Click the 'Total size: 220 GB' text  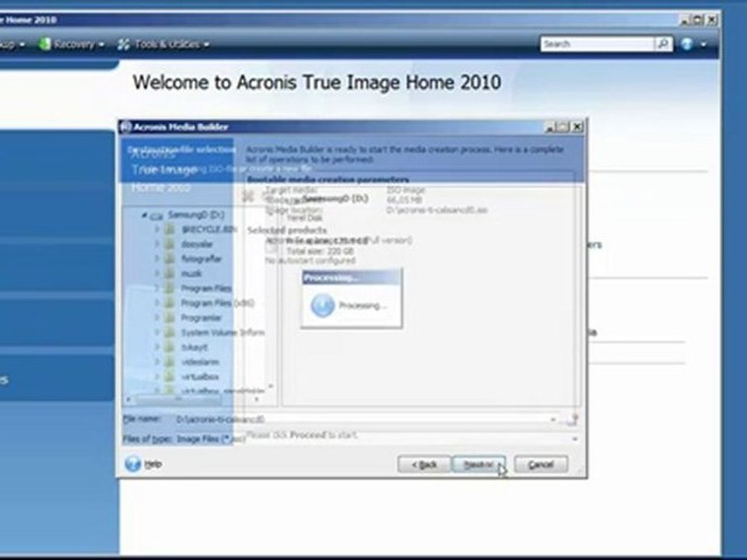click(x=320, y=251)
